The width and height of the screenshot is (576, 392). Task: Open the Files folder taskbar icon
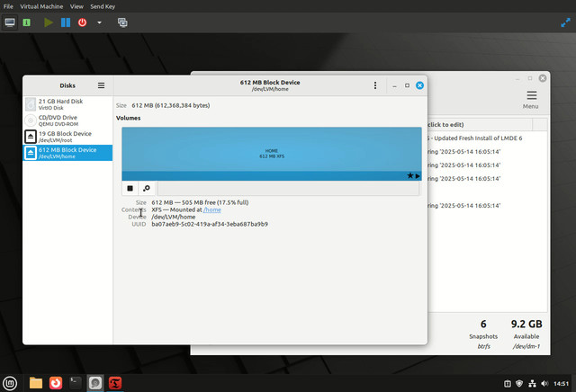point(36,383)
